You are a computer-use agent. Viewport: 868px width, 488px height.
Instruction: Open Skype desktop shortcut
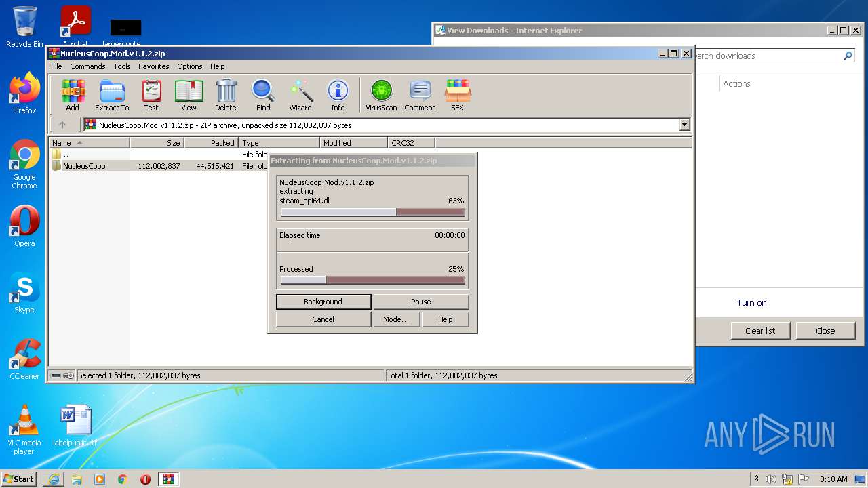[x=24, y=293]
